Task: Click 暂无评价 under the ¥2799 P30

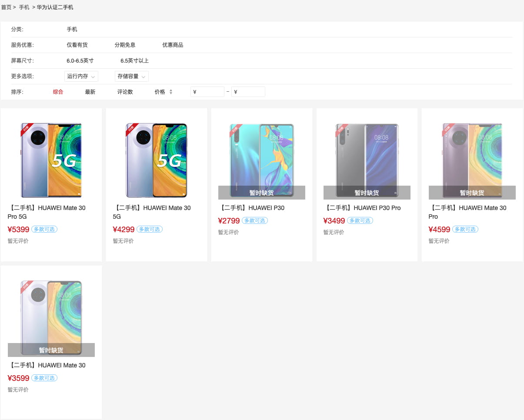Action: pyautogui.click(x=228, y=232)
